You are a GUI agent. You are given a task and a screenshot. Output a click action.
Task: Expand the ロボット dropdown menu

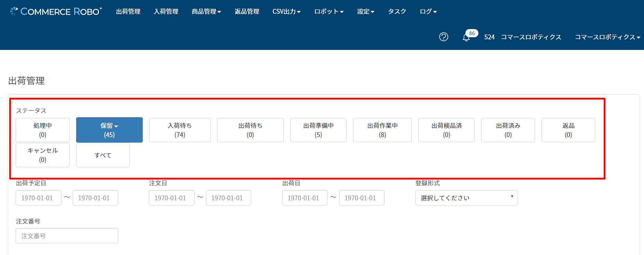pyautogui.click(x=329, y=12)
